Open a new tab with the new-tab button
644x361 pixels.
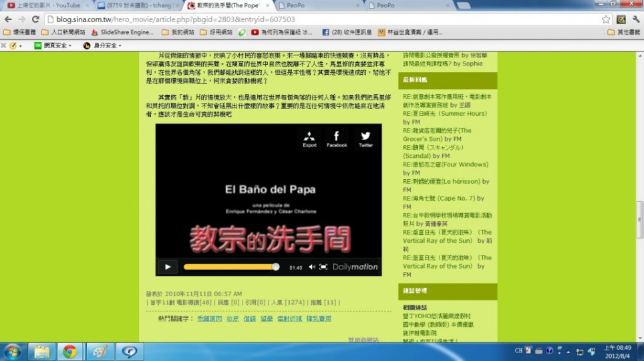click(x=463, y=5)
